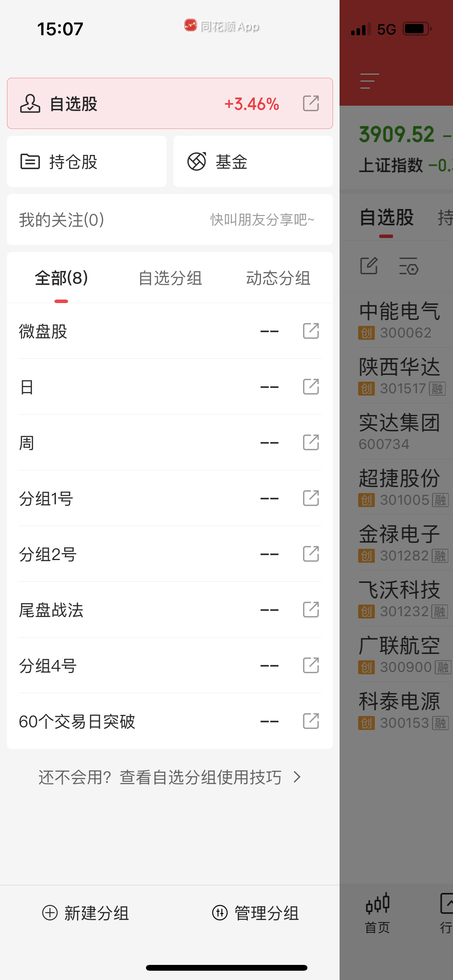Open the 持仓股 holdings card
453x980 pixels.
87,161
